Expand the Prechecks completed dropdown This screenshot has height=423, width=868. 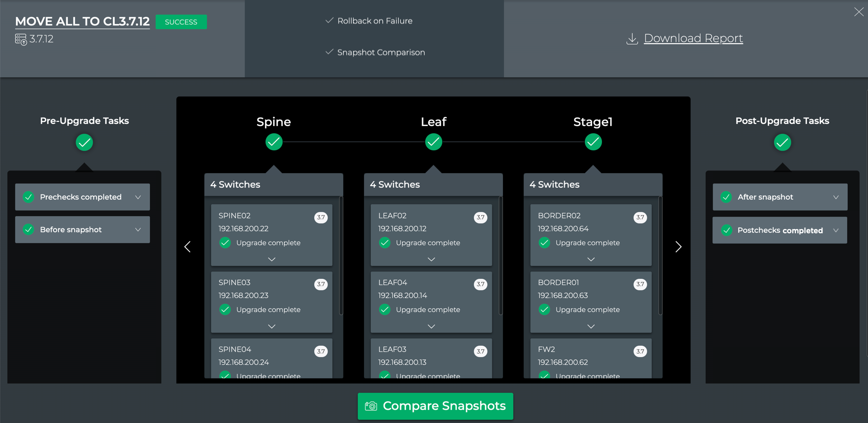[x=138, y=197]
